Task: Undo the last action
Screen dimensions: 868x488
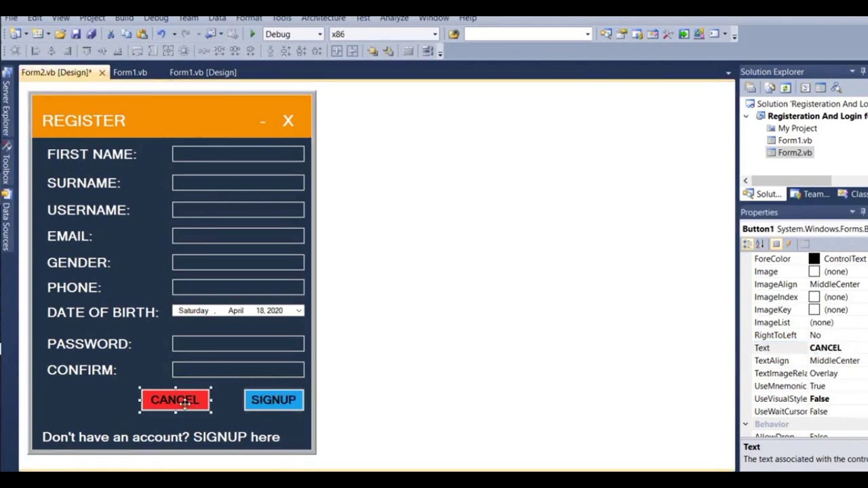Action: 161,34
